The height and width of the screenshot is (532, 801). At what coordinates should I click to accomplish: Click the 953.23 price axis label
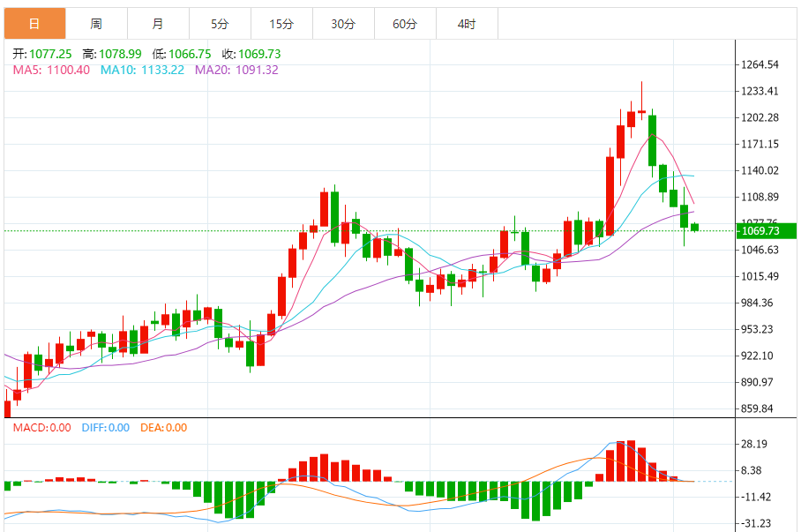pyautogui.click(x=757, y=330)
